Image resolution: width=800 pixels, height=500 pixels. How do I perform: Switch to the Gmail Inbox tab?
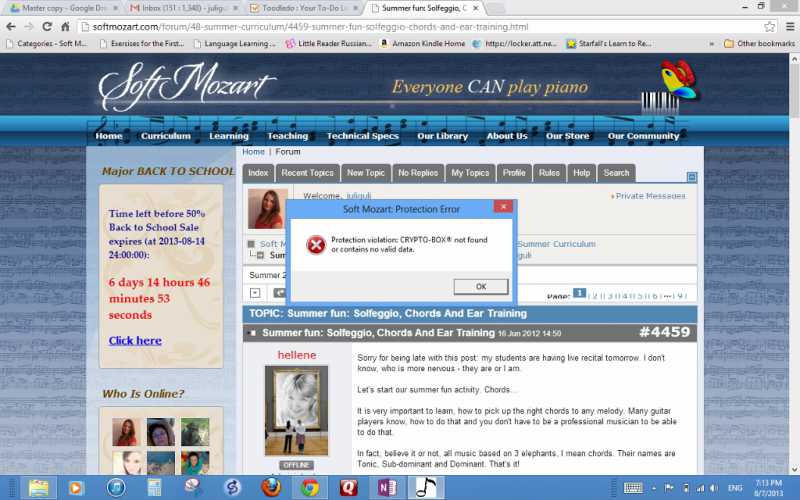184,8
